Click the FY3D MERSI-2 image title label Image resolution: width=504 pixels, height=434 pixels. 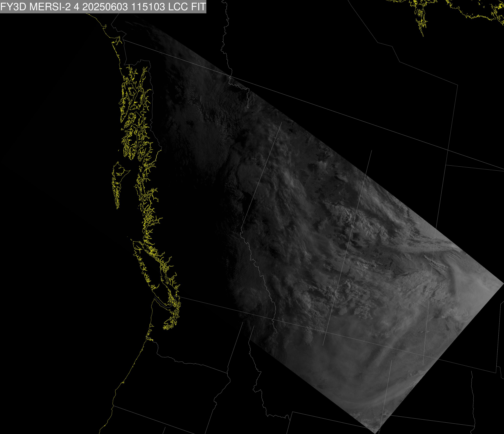pyautogui.click(x=103, y=7)
